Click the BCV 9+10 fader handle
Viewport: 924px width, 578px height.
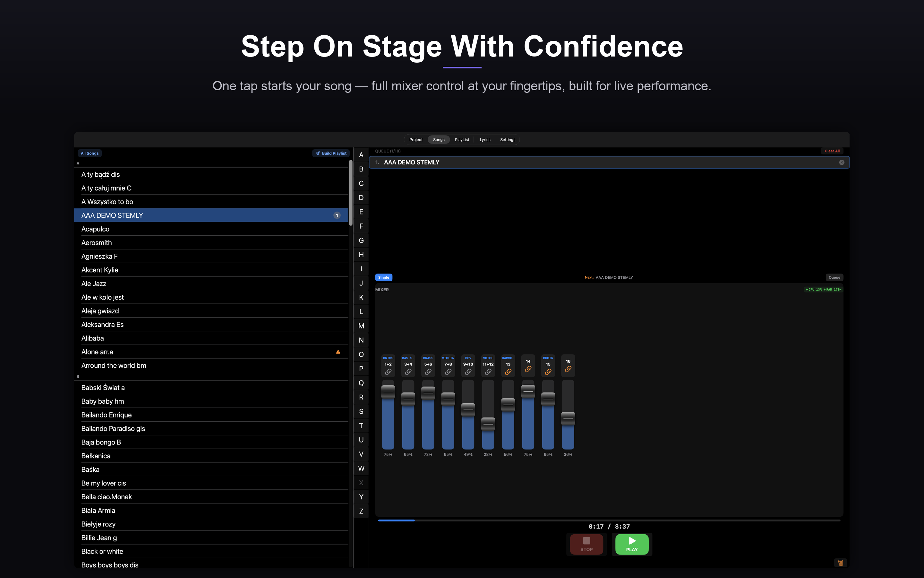pyautogui.click(x=468, y=410)
